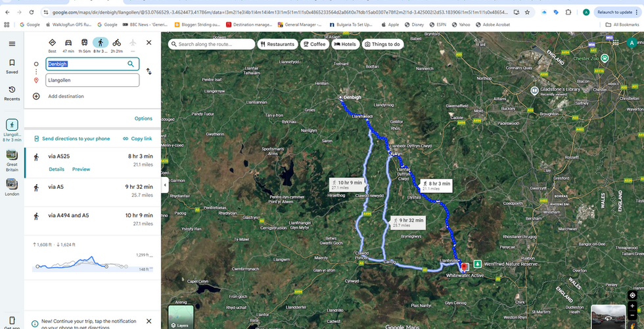Click the Denbigh starting point field
Viewport: 644px width, 329px height.
(93, 64)
